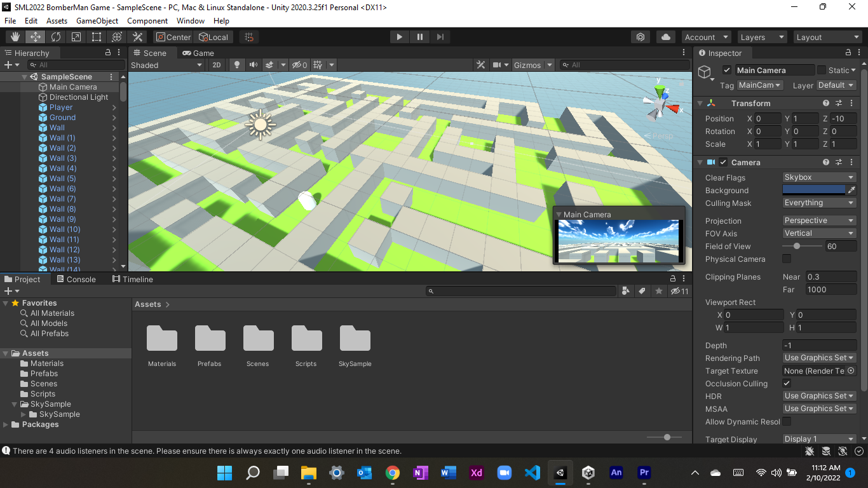The image size is (868, 488).
Task: Open Clear Flags Skybox dropdown
Action: pyautogui.click(x=819, y=177)
